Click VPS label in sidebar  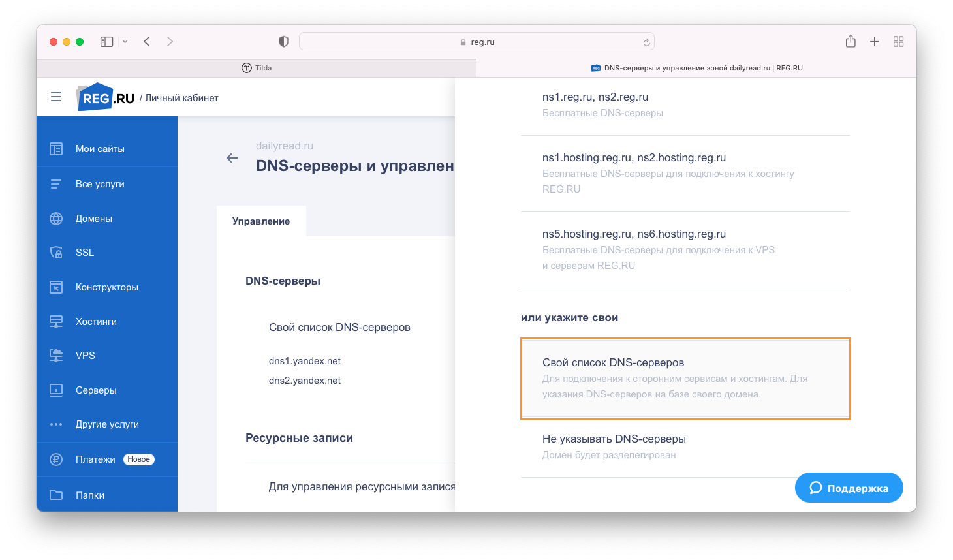86,356
